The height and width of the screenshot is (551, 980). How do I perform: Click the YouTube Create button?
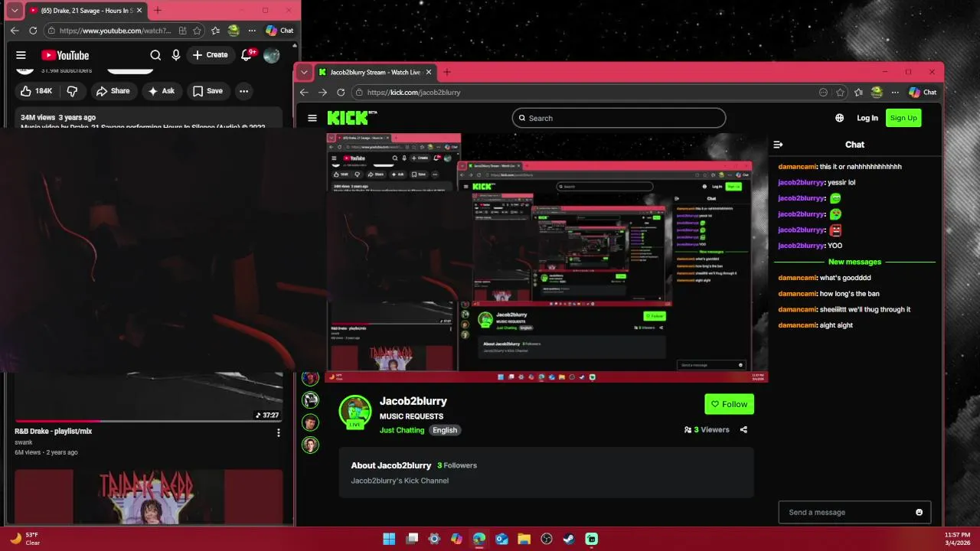(210, 55)
